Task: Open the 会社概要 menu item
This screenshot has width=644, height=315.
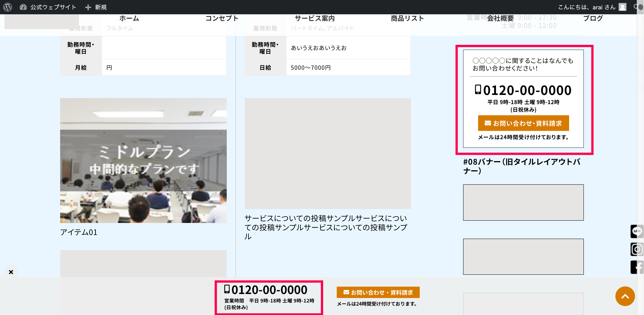Action: click(500, 18)
